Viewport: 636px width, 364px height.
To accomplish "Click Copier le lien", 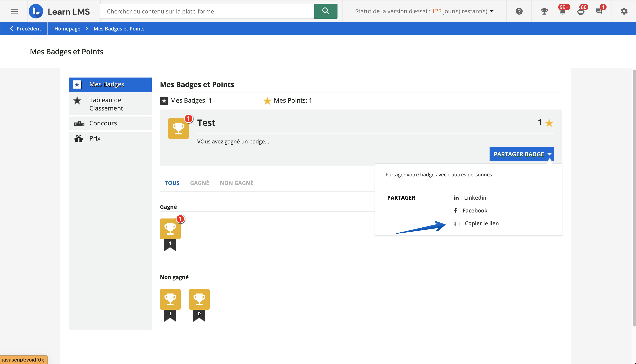I will tap(482, 223).
